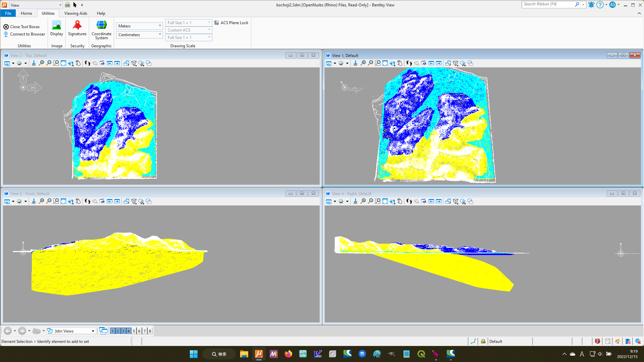Open File Explorer from taskbar

tap(244, 354)
